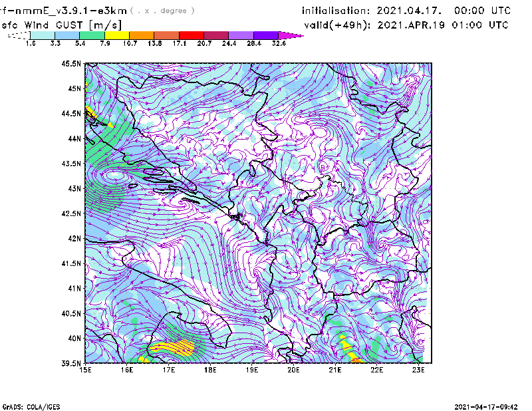Click the 17E longitude label
Viewport: 532px width, 411px height.
click(169, 370)
